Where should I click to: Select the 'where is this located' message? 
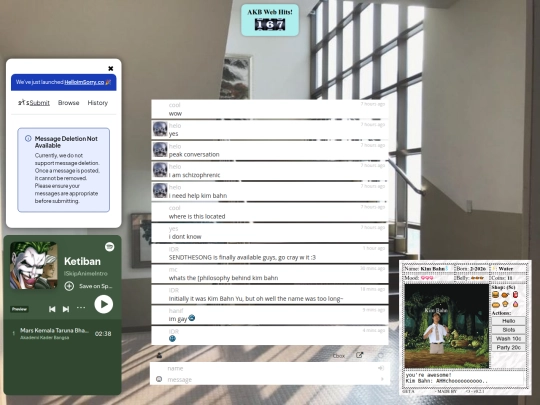tap(270, 212)
